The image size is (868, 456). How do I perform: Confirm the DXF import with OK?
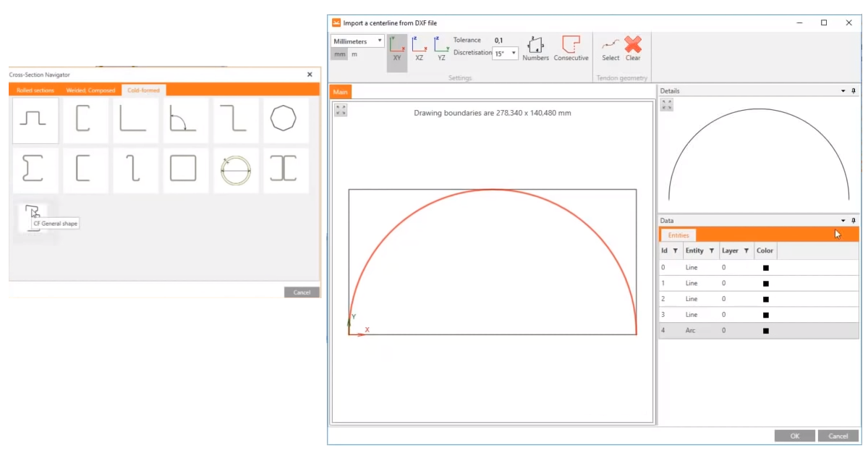coord(794,436)
